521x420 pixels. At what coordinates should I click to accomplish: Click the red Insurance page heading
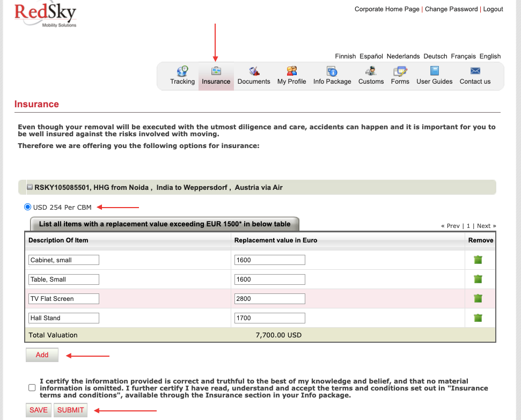pyautogui.click(x=36, y=104)
